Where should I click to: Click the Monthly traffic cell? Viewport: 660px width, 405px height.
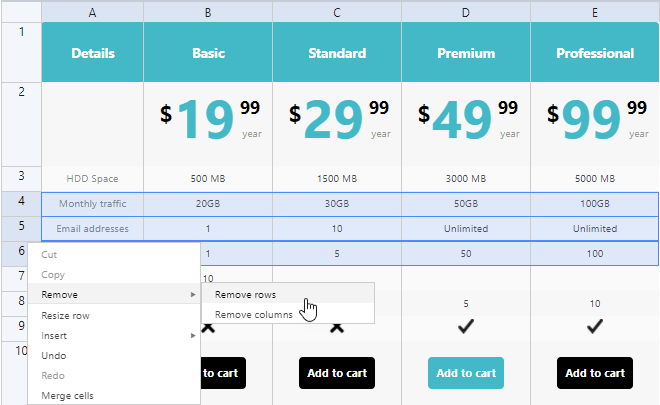tap(92, 204)
